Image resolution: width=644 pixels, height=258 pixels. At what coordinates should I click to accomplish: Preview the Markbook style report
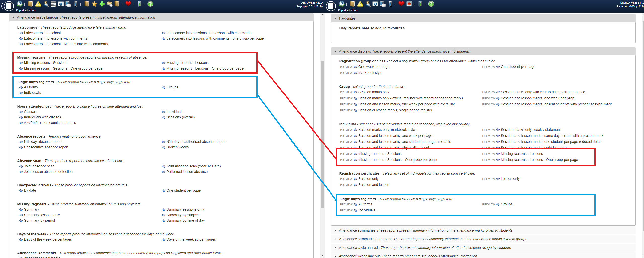pyautogui.click(x=346, y=73)
